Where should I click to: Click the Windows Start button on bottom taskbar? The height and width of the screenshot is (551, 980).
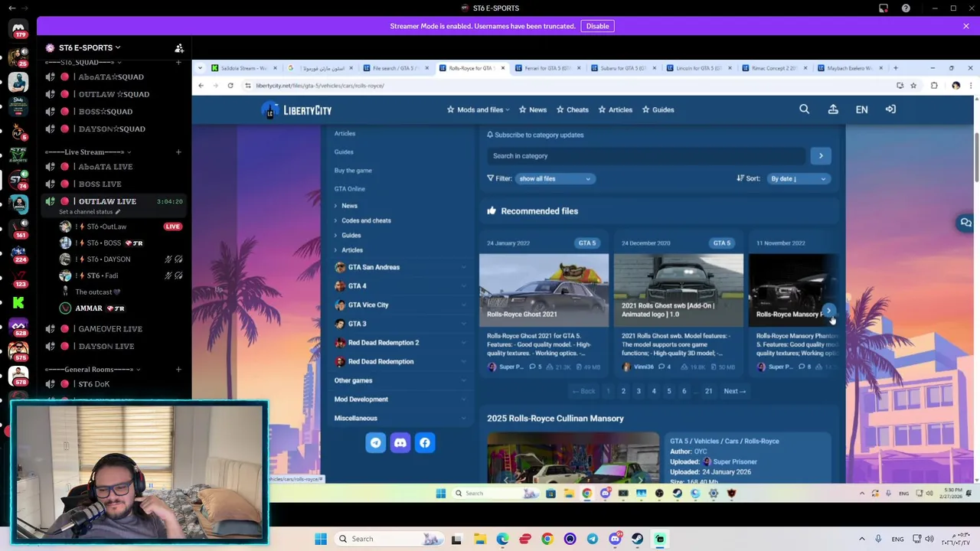(x=321, y=539)
